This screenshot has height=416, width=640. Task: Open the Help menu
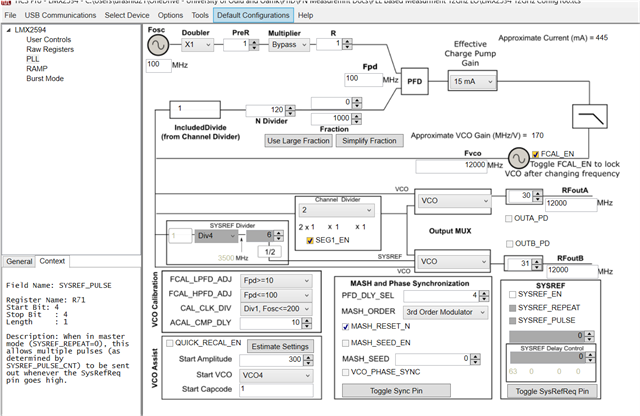pyautogui.click(x=305, y=15)
